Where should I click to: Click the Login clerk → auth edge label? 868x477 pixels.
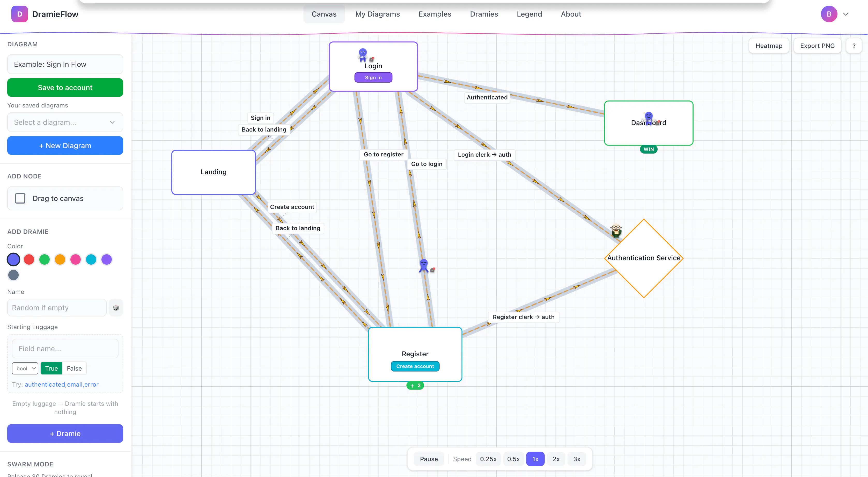pyautogui.click(x=484, y=155)
